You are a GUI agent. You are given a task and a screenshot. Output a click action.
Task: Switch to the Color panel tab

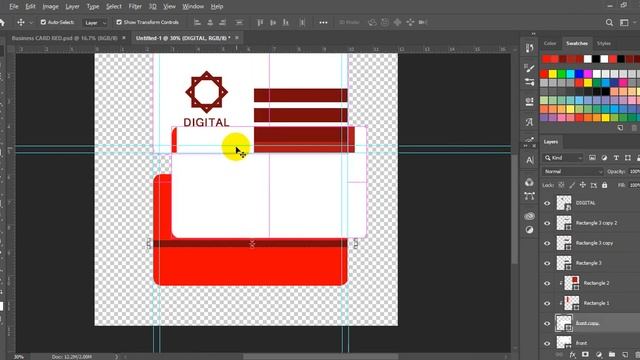pos(550,43)
